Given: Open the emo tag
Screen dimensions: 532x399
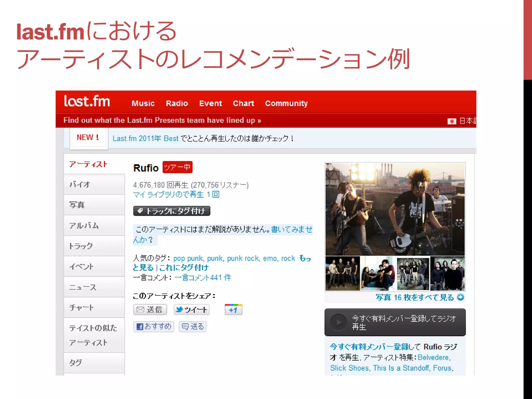Looking at the screenshot, I should point(270,258).
